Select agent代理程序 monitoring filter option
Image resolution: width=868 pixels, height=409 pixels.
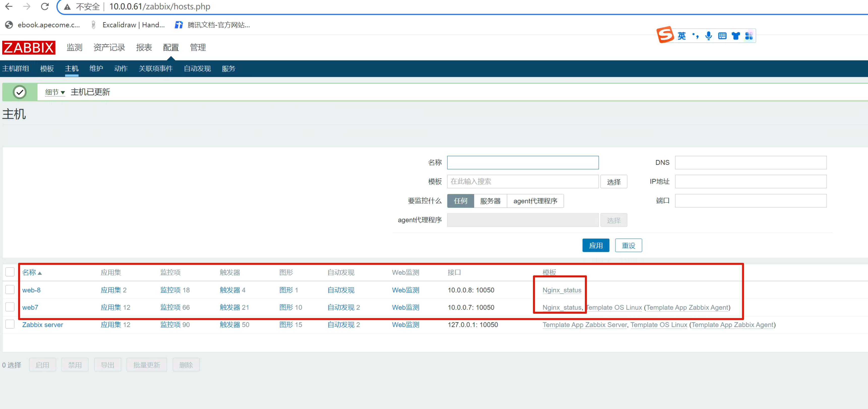535,201
